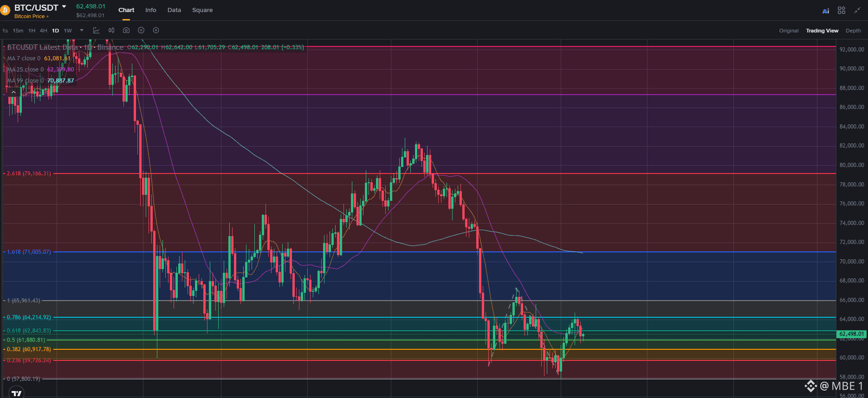Screen dimensions: 868x398
Task: Click the TradingView logo badge
Action: [x=17, y=393]
